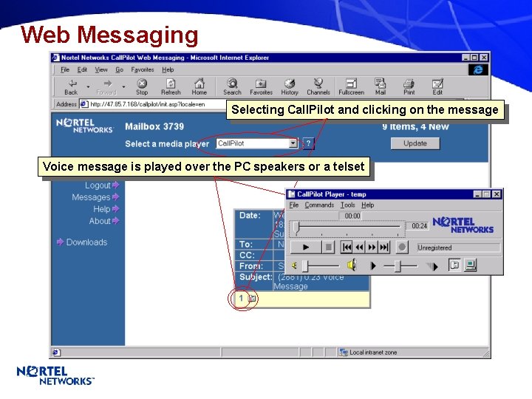Click the media player help question mark

coord(308,143)
